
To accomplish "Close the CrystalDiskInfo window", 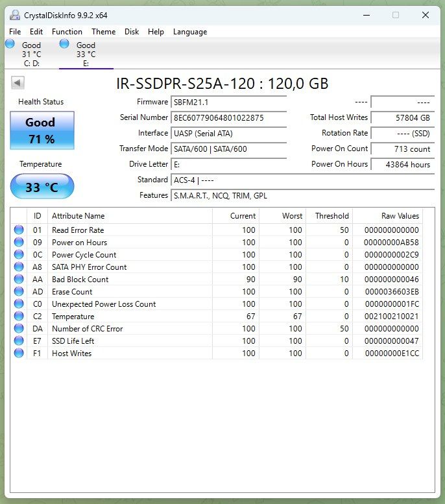I will 426,15.
